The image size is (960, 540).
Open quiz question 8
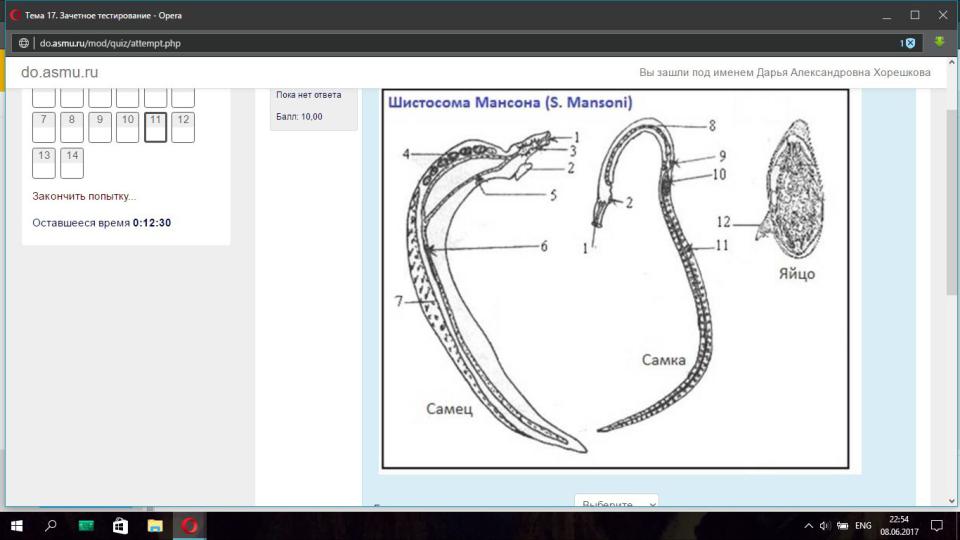tap(72, 127)
